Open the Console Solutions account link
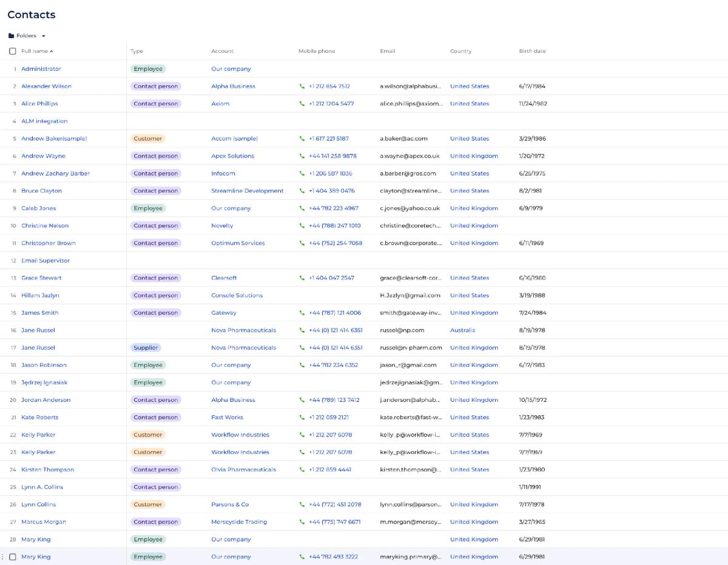The width and height of the screenshot is (728, 565). [x=237, y=295]
